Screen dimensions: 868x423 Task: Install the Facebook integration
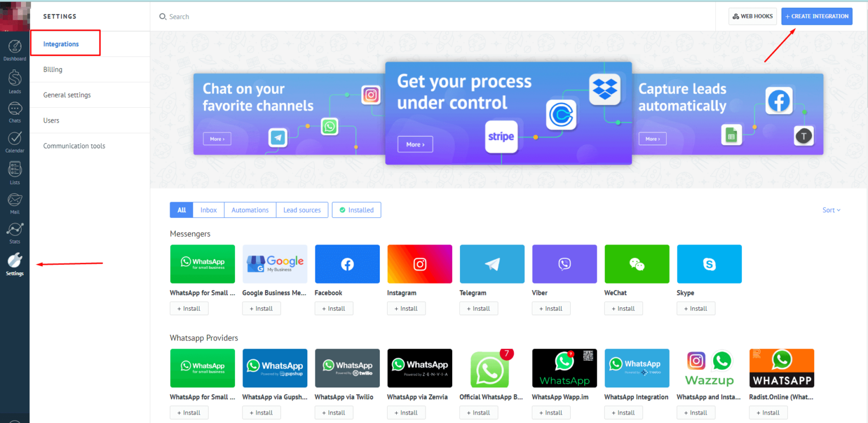(x=334, y=308)
